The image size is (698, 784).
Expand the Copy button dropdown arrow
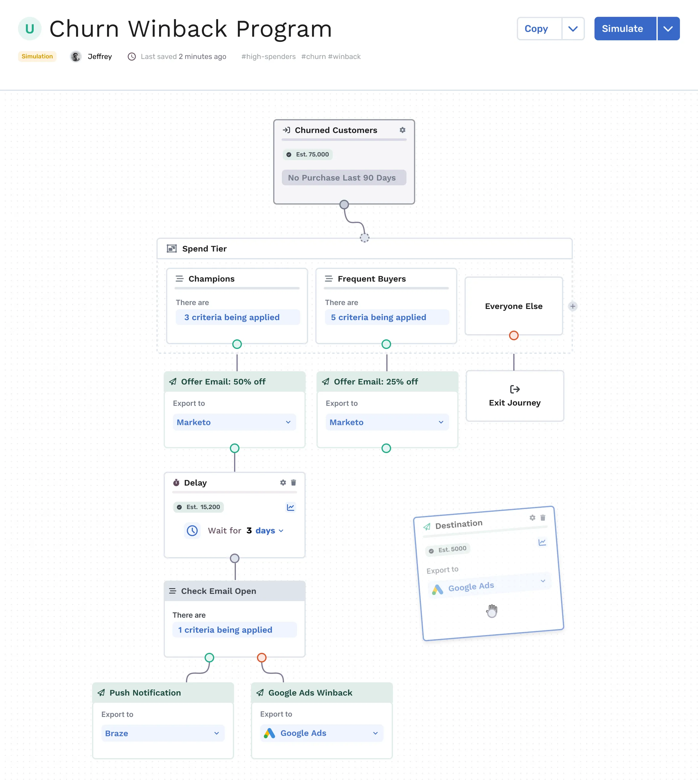[573, 29]
